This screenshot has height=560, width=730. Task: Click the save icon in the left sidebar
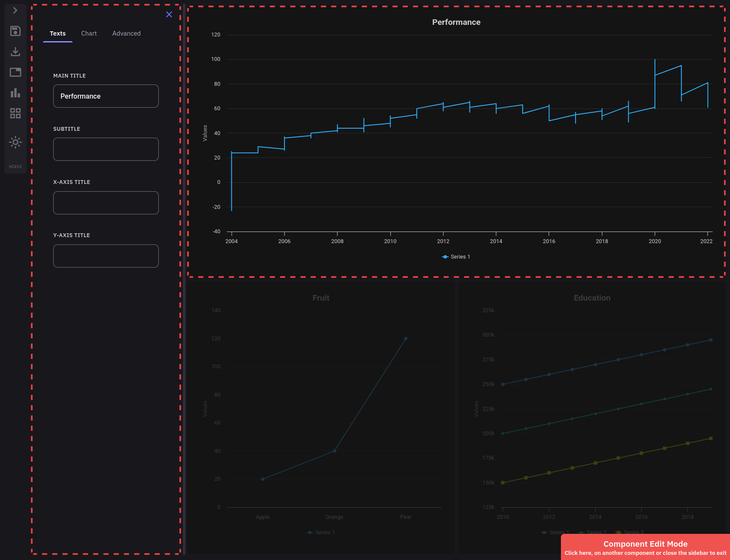click(x=15, y=31)
